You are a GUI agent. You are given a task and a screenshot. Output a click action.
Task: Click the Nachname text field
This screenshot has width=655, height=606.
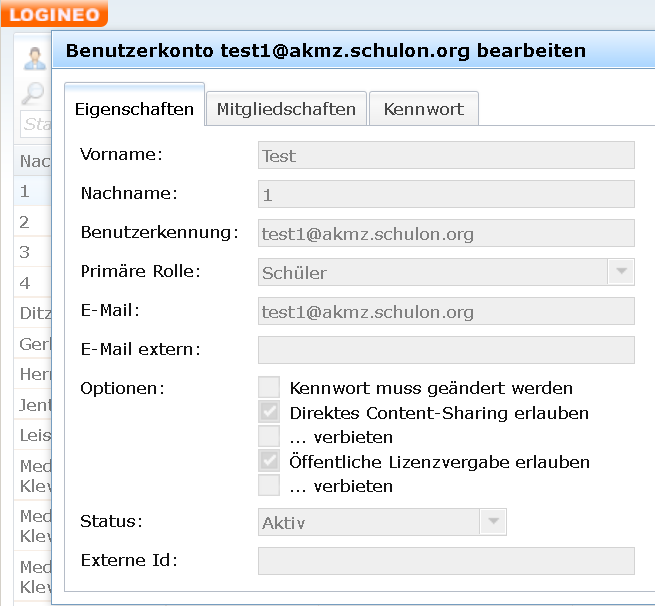click(x=446, y=194)
